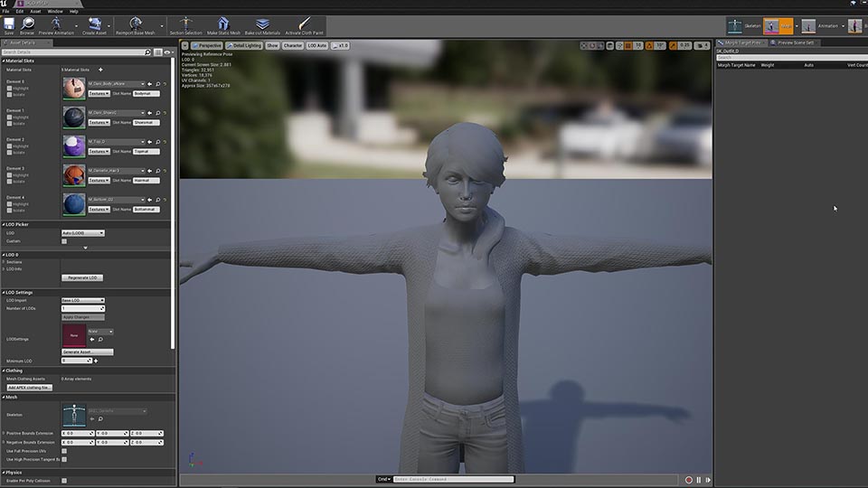Viewport: 868px width, 488px height.
Task: Open the File menu
Action: [x=5, y=11]
